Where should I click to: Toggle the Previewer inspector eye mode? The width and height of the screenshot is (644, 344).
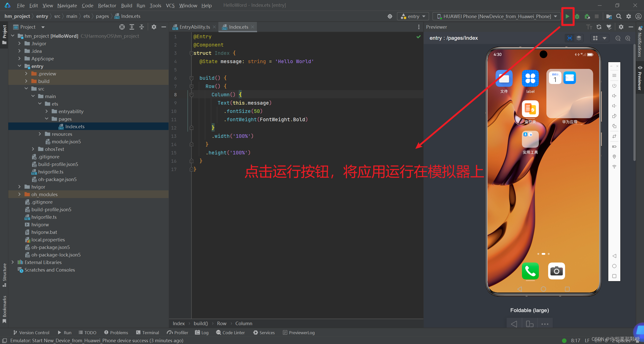tap(570, 38)
